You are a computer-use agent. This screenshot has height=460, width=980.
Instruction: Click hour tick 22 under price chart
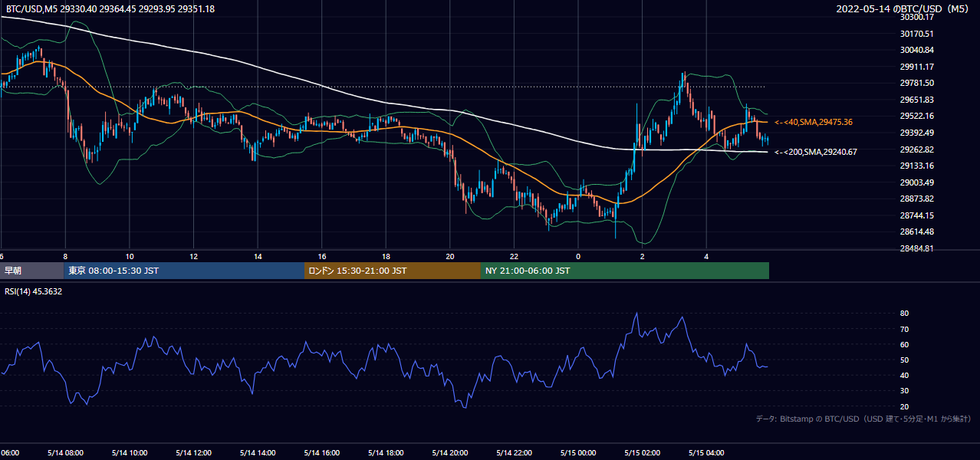(514, 257)
